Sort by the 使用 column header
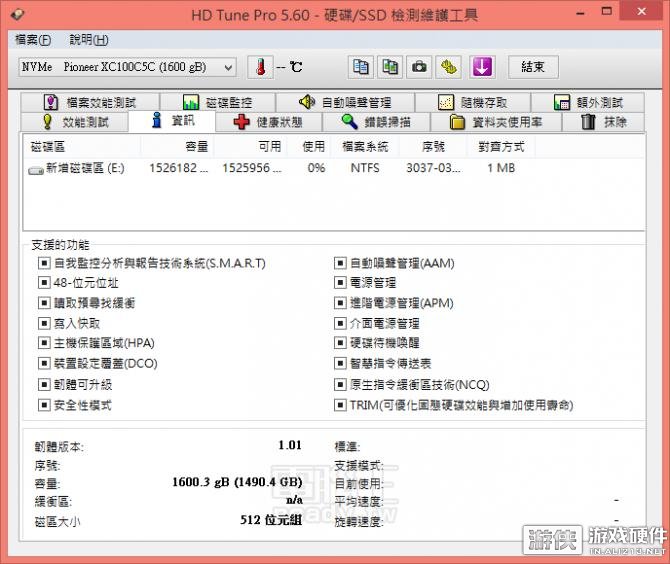Screen dimensions: 670x564 point(309,147)
